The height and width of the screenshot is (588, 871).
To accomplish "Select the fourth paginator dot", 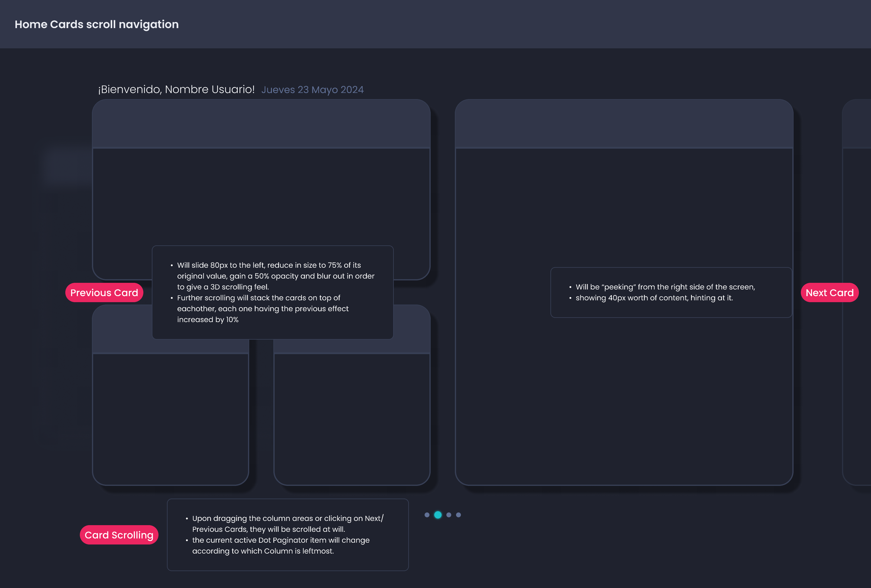I will click(458, 515).
